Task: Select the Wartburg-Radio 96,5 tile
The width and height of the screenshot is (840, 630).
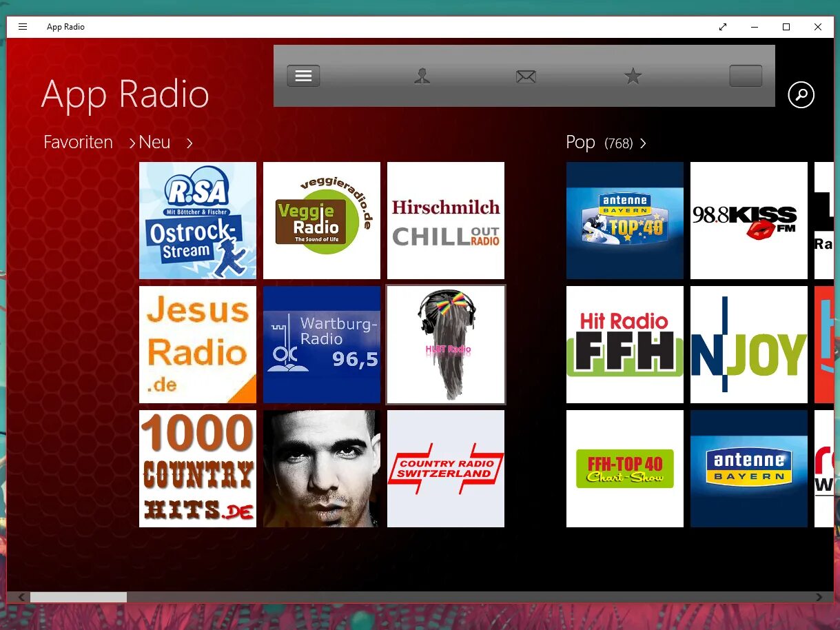Action: click(322, 345)
